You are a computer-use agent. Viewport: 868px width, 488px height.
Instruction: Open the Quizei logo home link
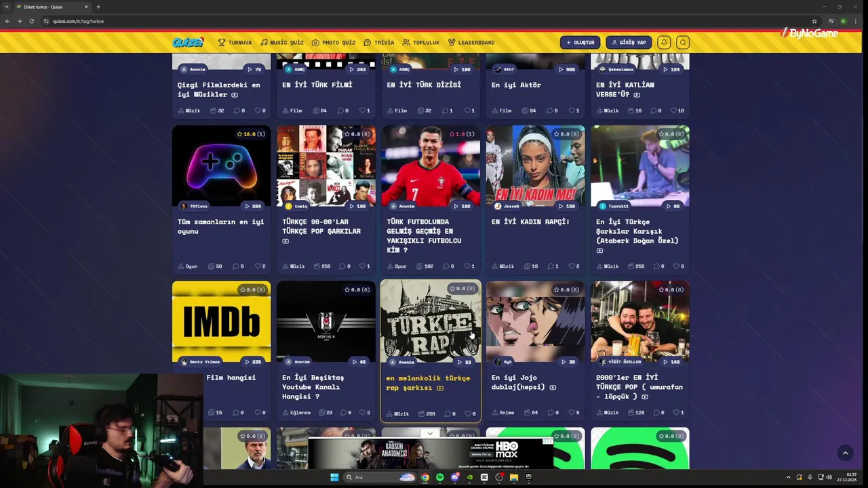(x=187, y=42)
